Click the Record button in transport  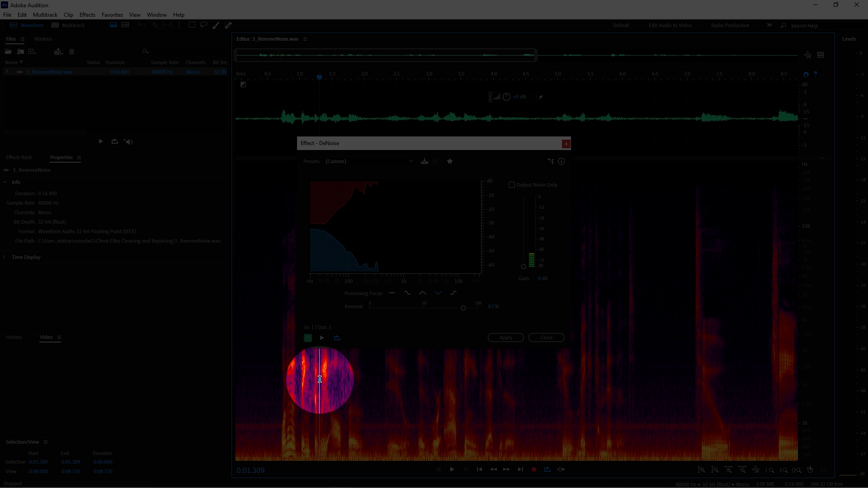click(x=534, y=469)
